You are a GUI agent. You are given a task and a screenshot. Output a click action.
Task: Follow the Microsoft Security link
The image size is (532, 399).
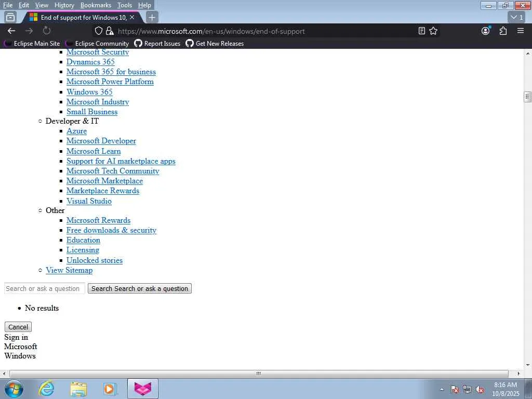(98, 52)
